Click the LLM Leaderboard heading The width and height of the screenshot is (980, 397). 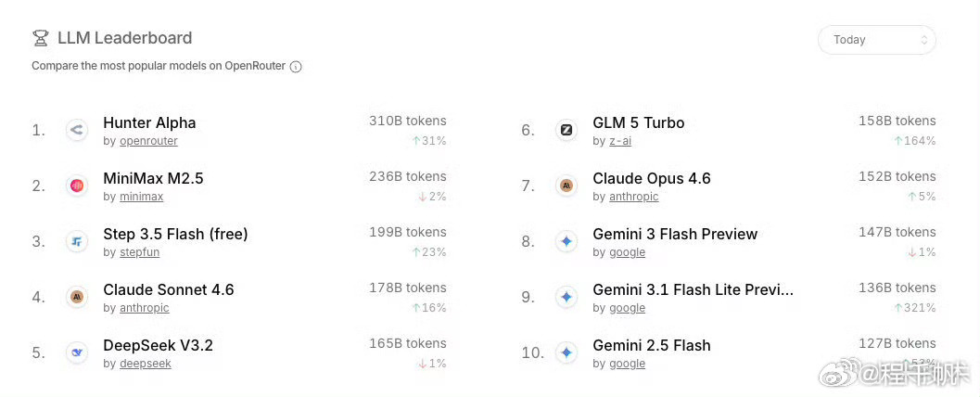click(x=124, y=38)
